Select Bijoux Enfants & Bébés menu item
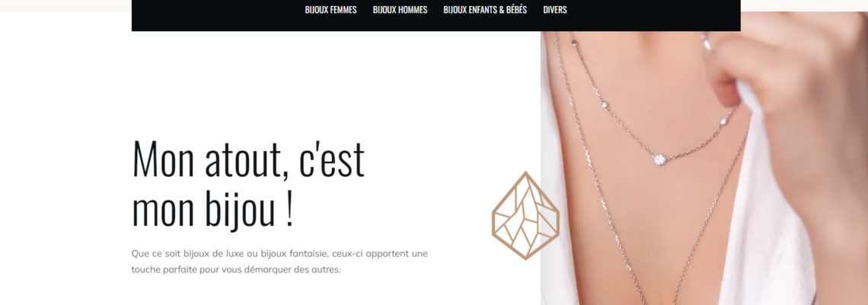Image resolution: width=868 pixels, height=305 pixels. point(485,10)
